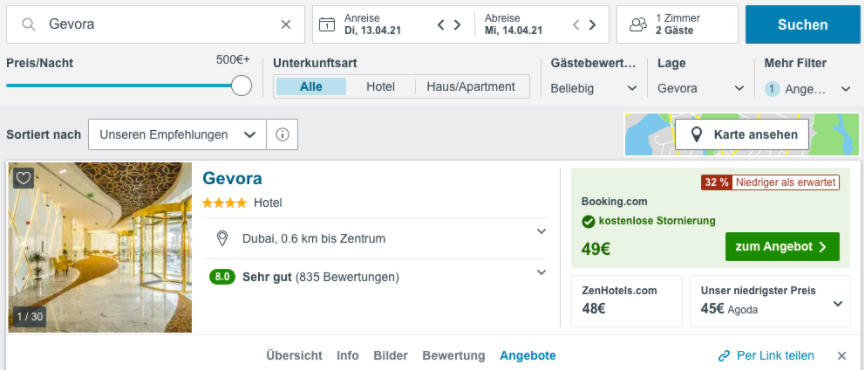Clear the Gevora search text
This screenshot has width=864, height=370.
[286, 24]
